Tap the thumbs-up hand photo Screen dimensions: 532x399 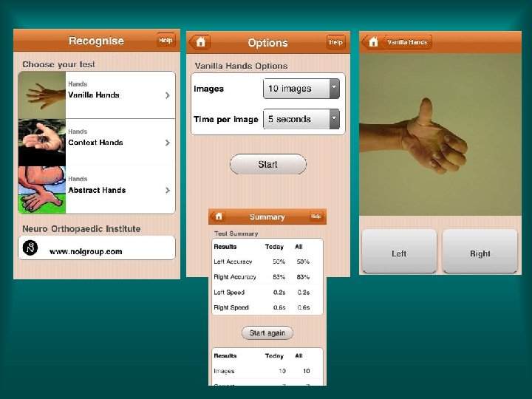pyautogui.click(x=440, y=134)
